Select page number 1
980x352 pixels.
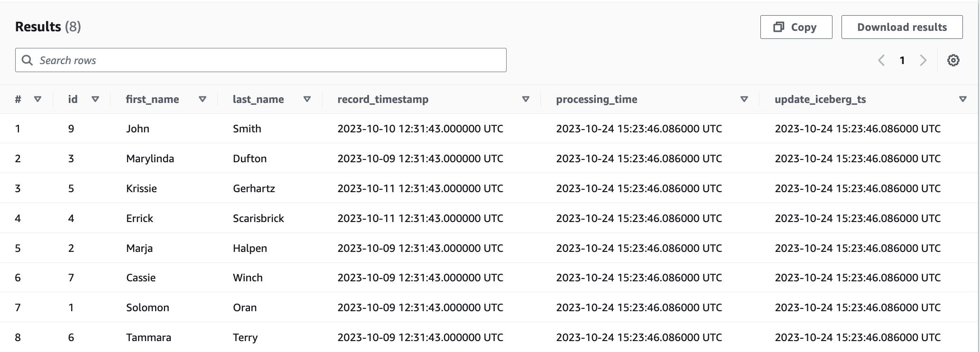coord(902,60)
